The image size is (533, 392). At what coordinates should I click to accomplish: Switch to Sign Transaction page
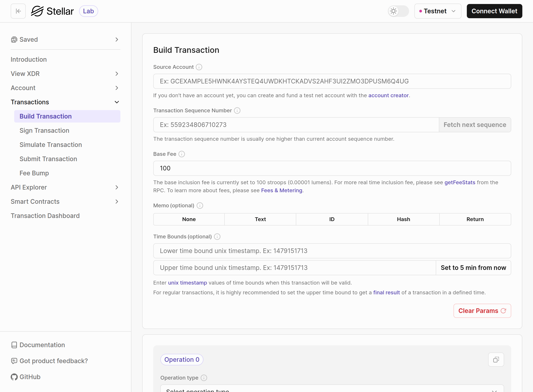point(44,130)
